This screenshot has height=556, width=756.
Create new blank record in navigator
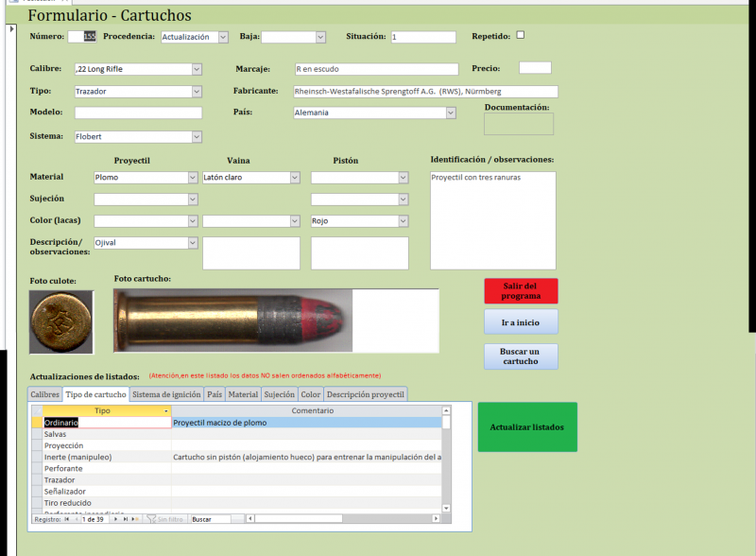pos(135,519)
